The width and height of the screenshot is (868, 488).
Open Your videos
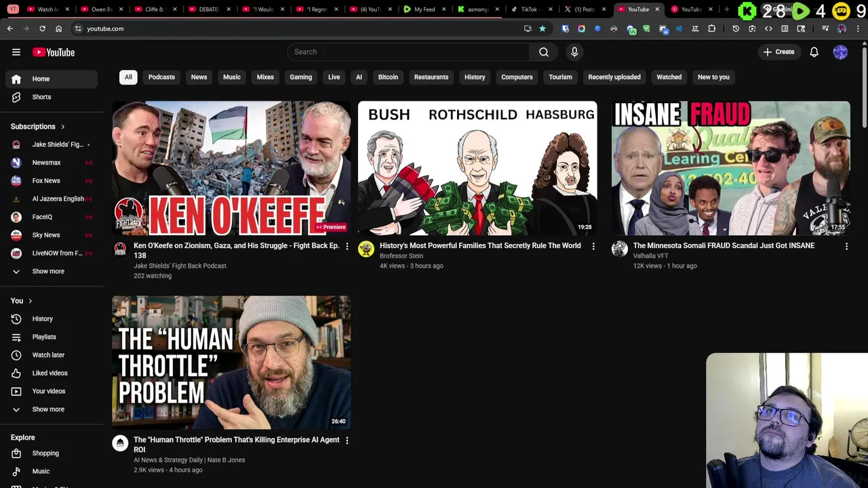tap(52, 391)
